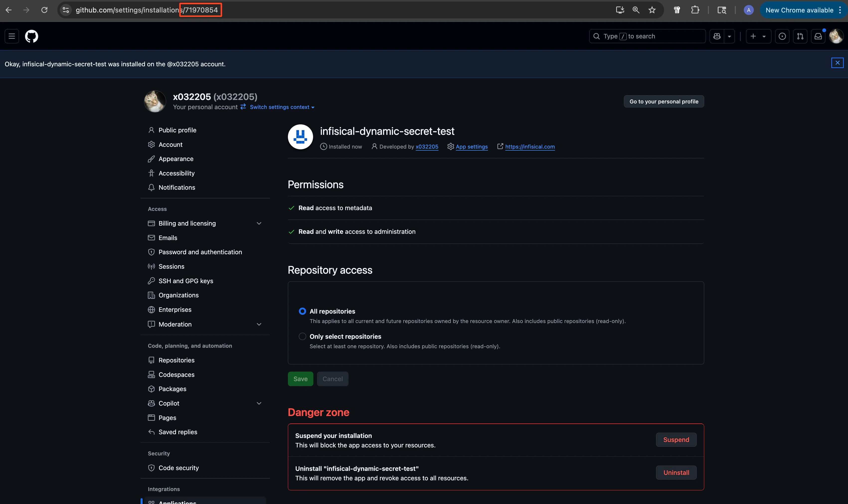This screenshot has height=504, width=848.
Task: Click the zoom magnifier icon in address bar
Action: [636, 10]
